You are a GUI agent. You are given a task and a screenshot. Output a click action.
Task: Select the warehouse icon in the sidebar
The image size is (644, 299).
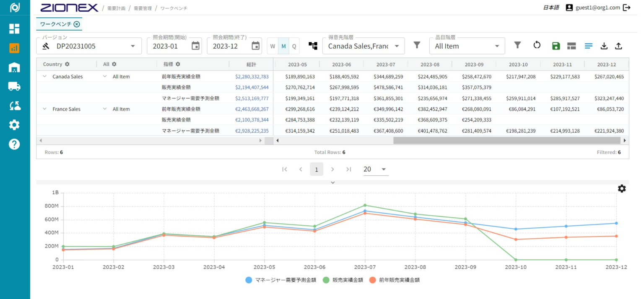(14, 66)
